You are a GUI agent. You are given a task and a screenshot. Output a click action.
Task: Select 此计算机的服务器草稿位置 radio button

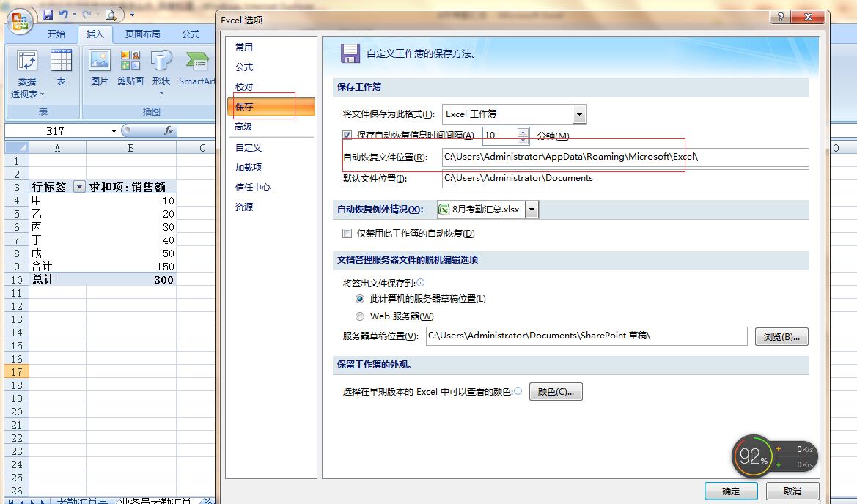tap(360, 299)
